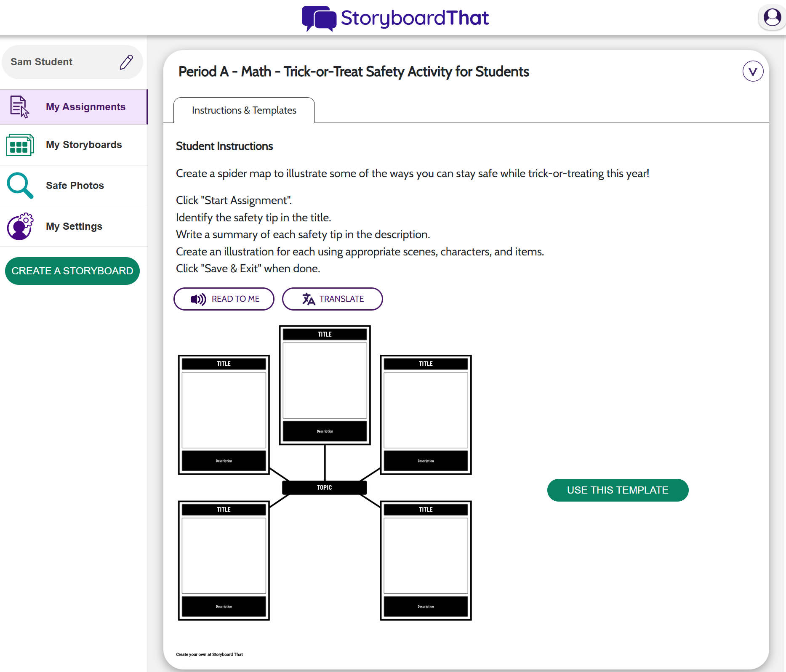Viewport: 786px width, 672px height.
Task: Click the Student Instructions heading
Action: pos(224,146)
